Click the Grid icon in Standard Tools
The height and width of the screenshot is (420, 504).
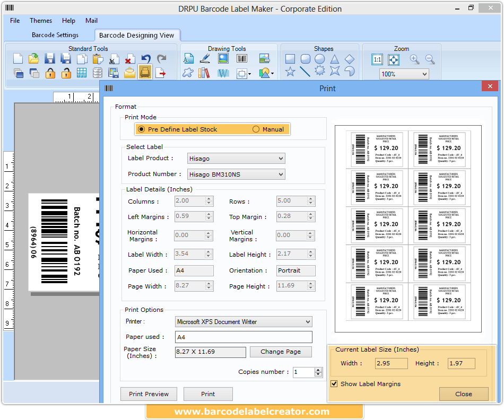[x=82, y=73]
